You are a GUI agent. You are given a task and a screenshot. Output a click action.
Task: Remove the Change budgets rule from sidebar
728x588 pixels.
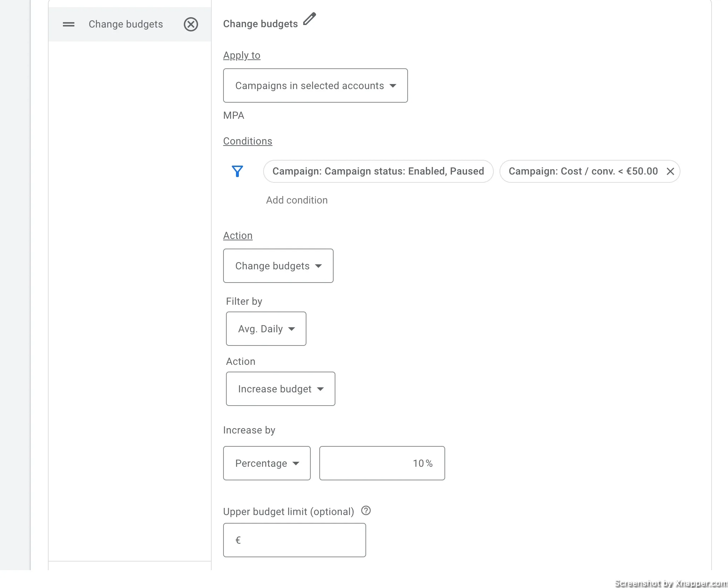coord(191,24)
